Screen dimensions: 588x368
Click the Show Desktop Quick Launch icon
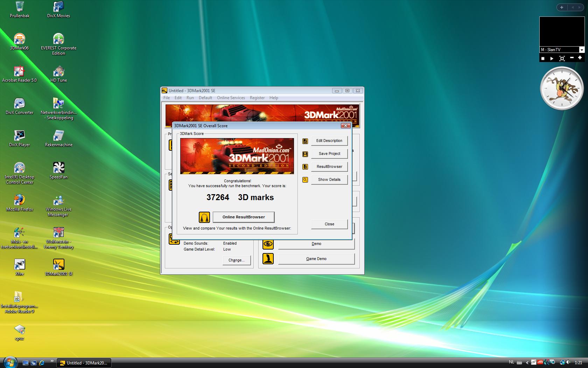26,363
